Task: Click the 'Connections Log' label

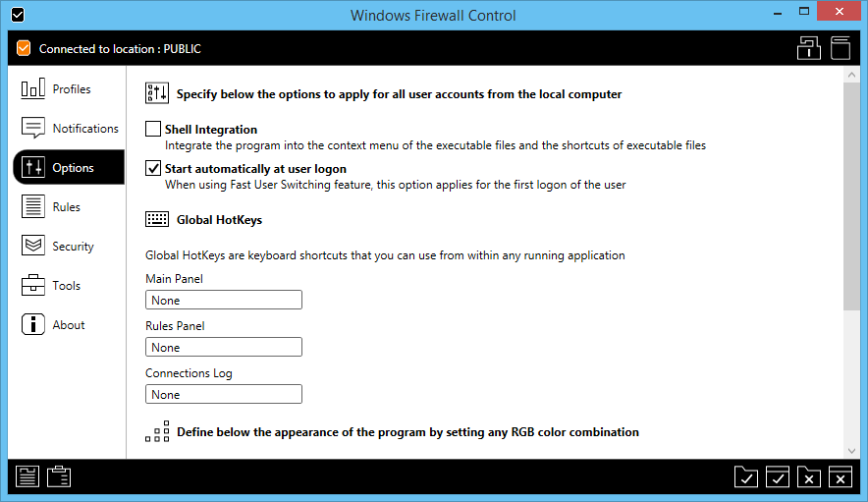Action: click(x=189, y=373)
